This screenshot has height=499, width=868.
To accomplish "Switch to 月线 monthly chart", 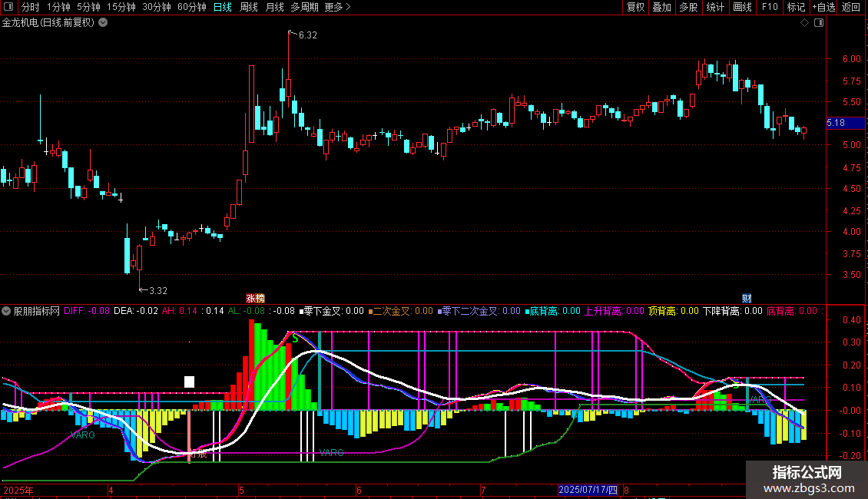I will coord(274,7).
